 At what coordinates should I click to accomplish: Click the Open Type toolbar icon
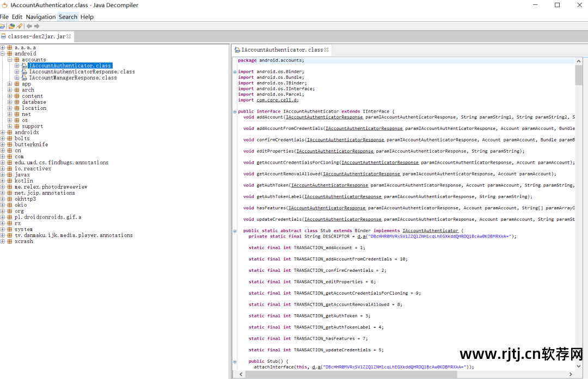pyautogui.click(x=11, y=26)
